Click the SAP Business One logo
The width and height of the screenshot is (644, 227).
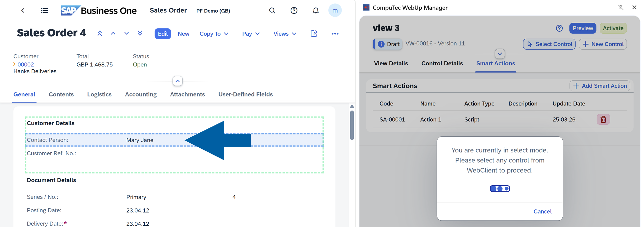pyautogui.click(x=99, y=11)
